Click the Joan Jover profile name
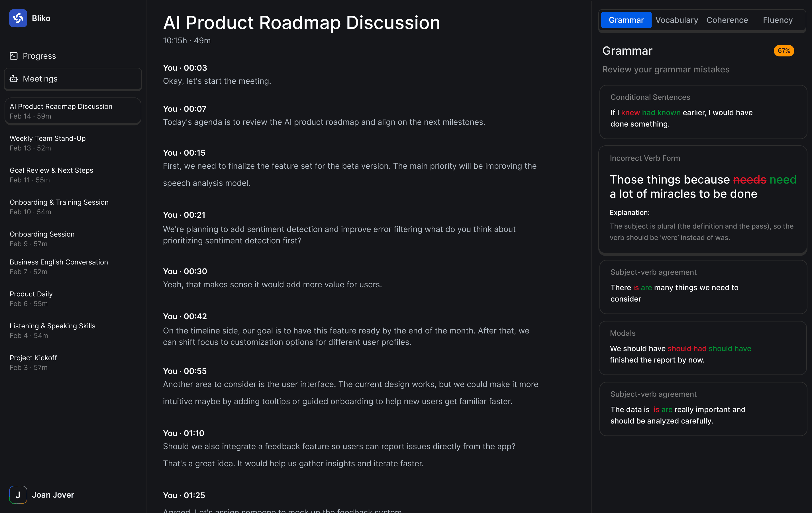 53,495
